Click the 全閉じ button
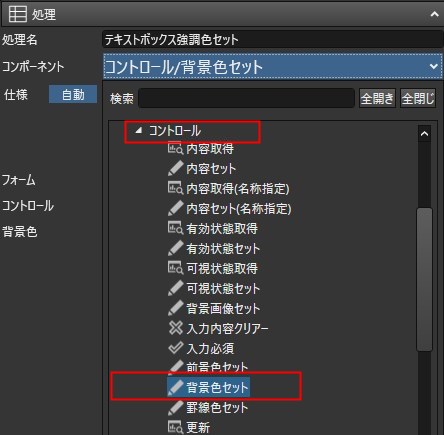444x435 pixels. 418,99
